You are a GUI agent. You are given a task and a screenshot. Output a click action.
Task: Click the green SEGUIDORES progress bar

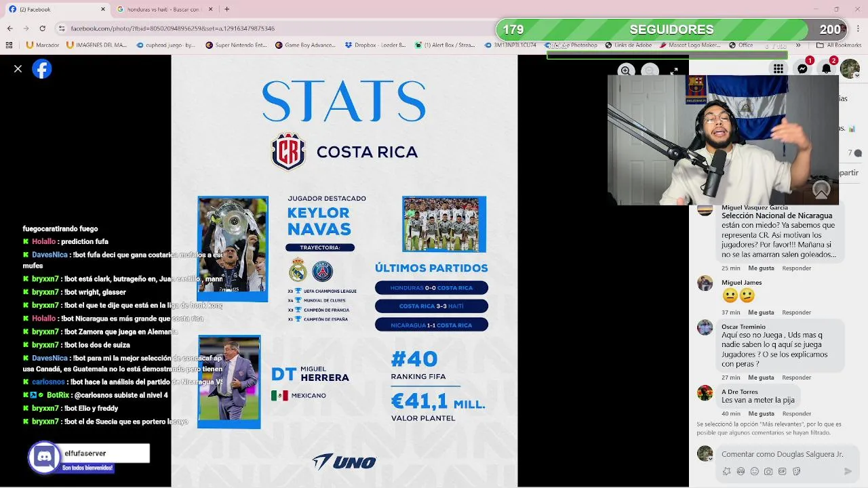(672, 29)
